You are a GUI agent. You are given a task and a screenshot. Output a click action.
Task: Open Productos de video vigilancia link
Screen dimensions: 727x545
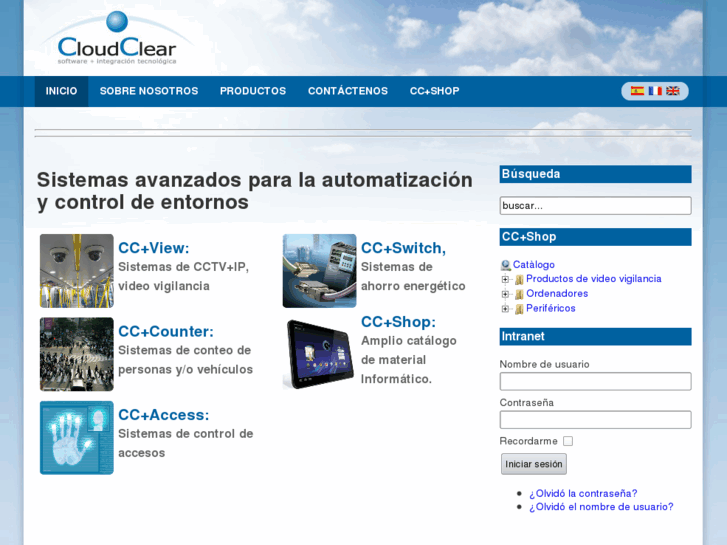point(593,279)
